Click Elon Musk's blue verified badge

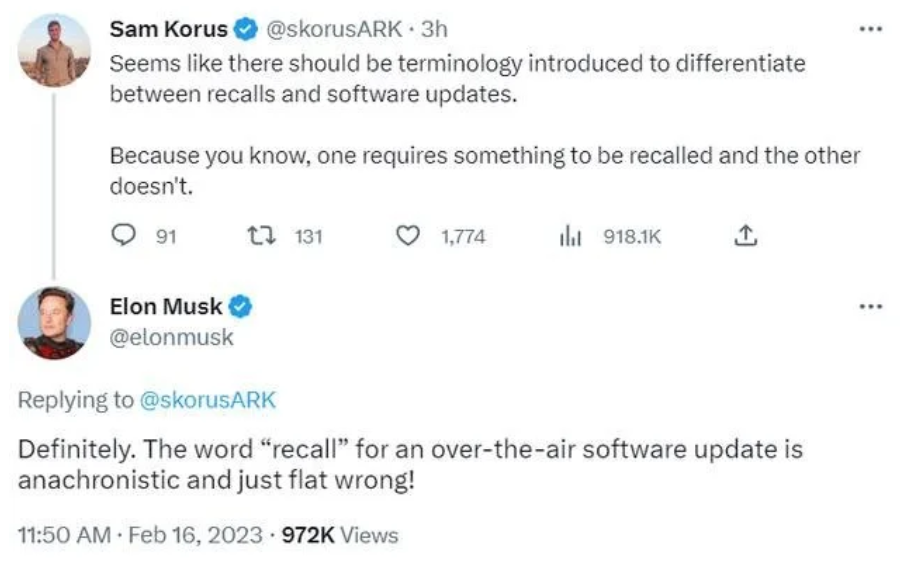240,306
